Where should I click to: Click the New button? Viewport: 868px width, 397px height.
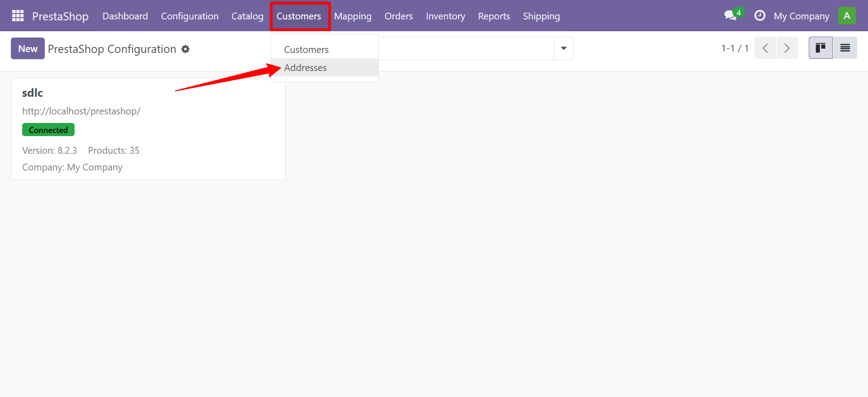(x=28, y=48)
